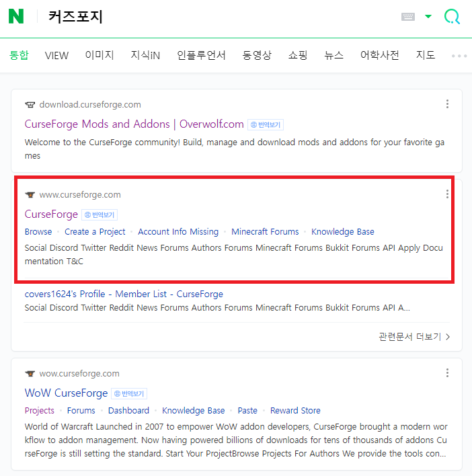The width and height of the screenshot is (472, 476).
Task: Click 번역보기 next to the CurseForge title
Action: point(100,215)
